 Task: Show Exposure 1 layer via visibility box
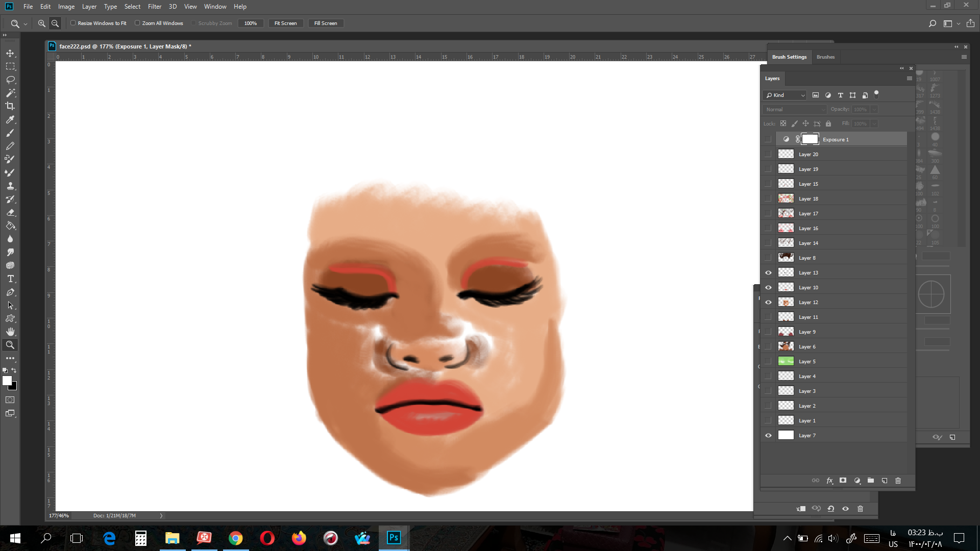pyautogui.click(x=768, y=140)
